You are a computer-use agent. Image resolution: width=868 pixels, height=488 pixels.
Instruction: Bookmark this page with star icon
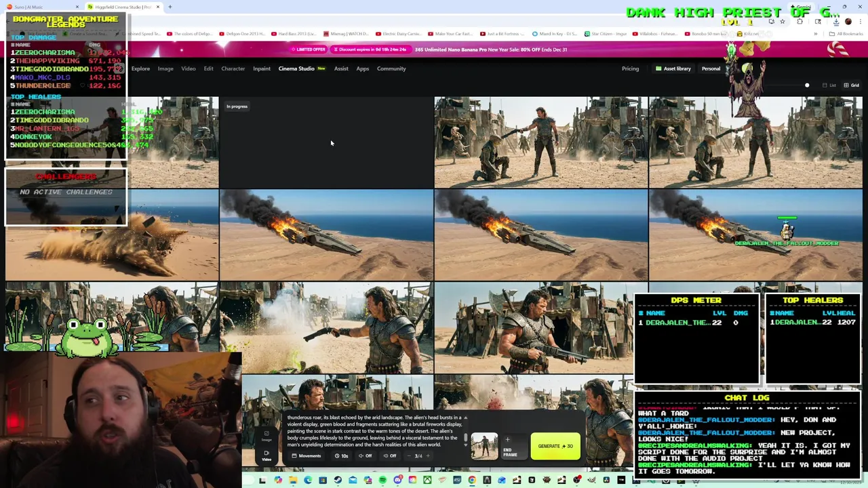[783, 22]
